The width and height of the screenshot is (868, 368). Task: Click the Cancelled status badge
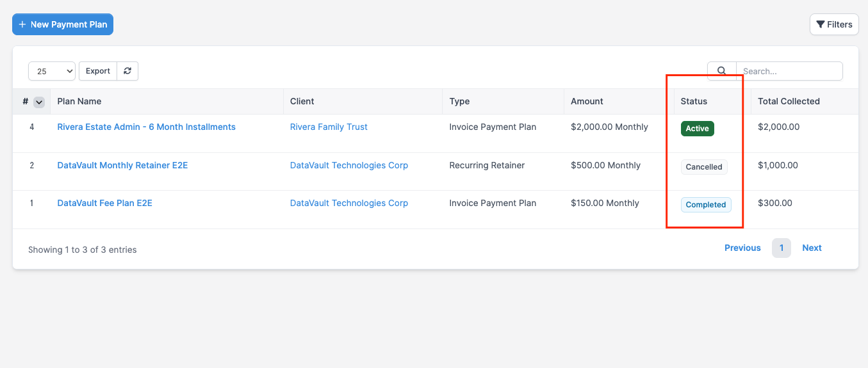(704, 167)
